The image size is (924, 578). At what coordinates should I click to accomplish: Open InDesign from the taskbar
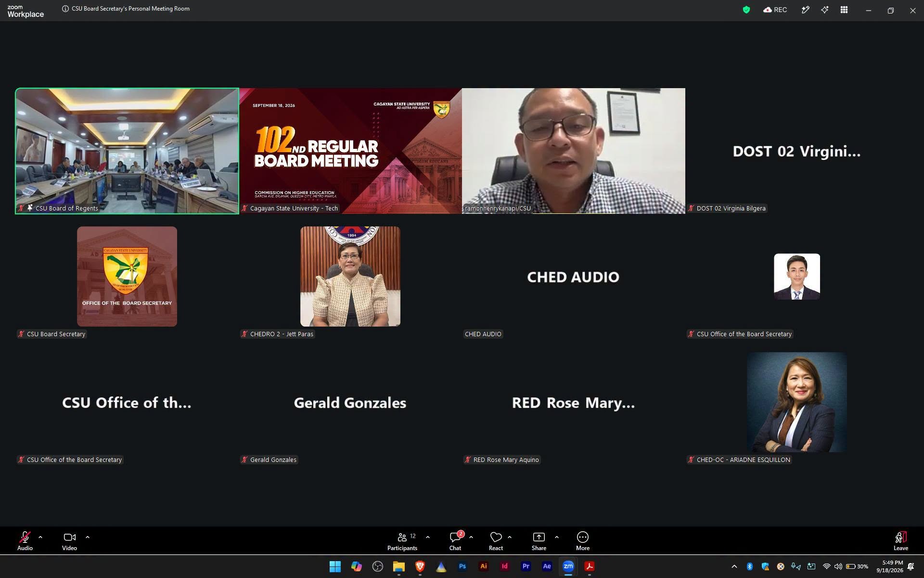point(504,566)
